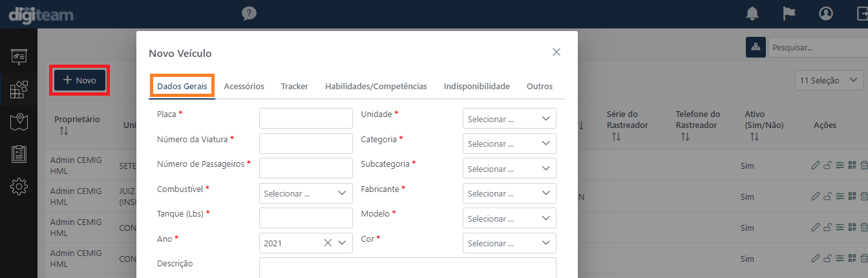Click 'Sim' cell in SETE row
Image resolution: width=868 pixels, height=278 pixels.
[747, 166]
